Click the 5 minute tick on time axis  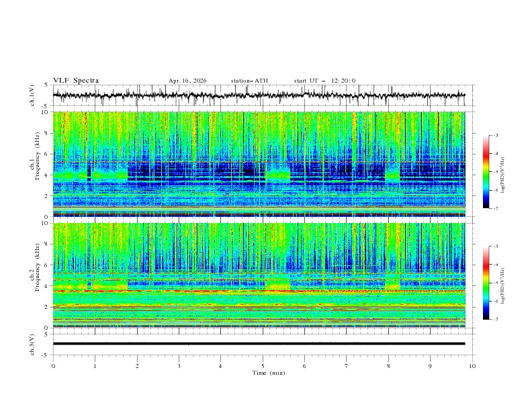click(x=263, y=366)
